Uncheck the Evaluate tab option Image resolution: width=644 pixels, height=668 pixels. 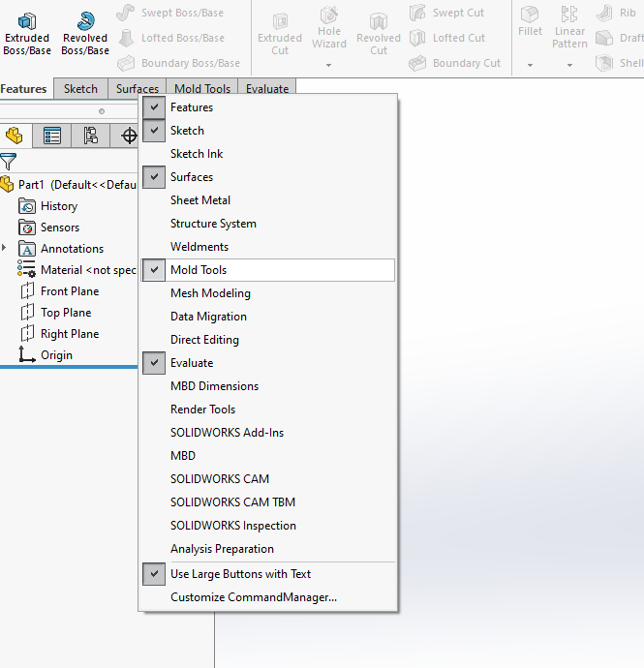click(267, 363)
